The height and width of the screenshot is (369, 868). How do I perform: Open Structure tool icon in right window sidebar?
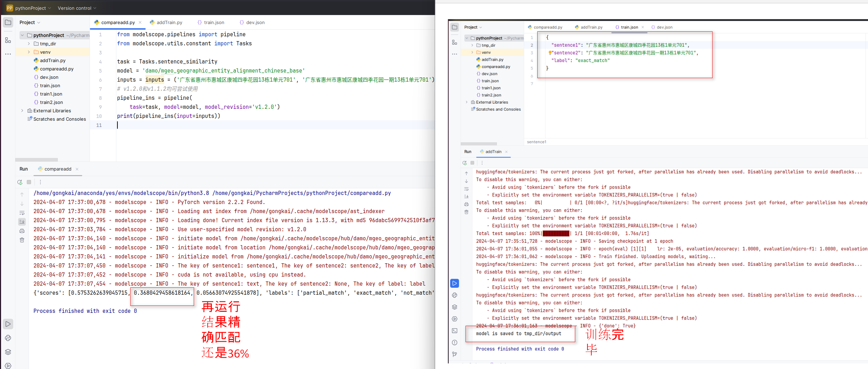[x=455, y=42]
